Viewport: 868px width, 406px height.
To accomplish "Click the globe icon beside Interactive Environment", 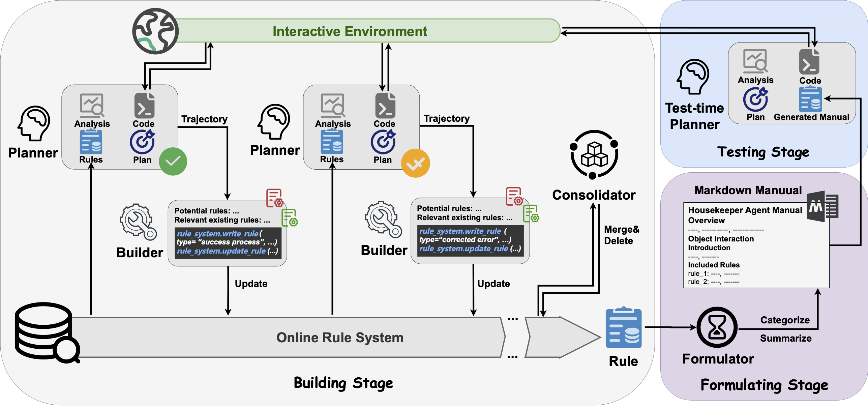I will coord(155,31).
